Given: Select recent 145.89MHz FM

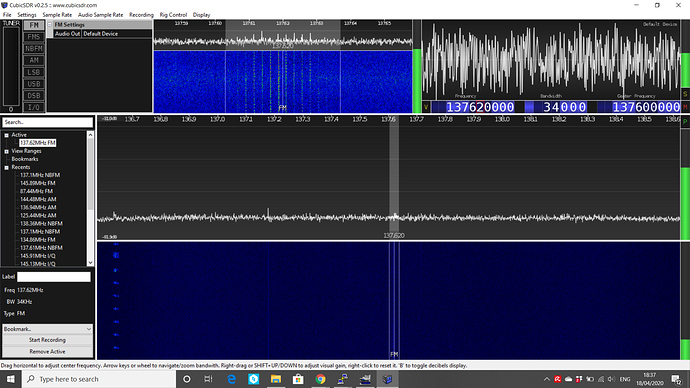Looking at the screenshot, I should [x=37, y=183].
